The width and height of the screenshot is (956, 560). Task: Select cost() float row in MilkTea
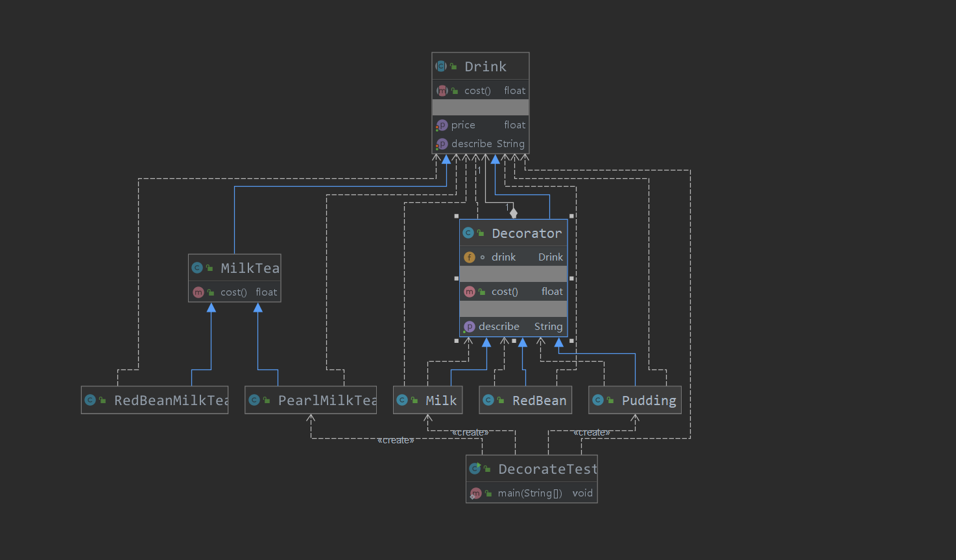[x=235, y=292]
